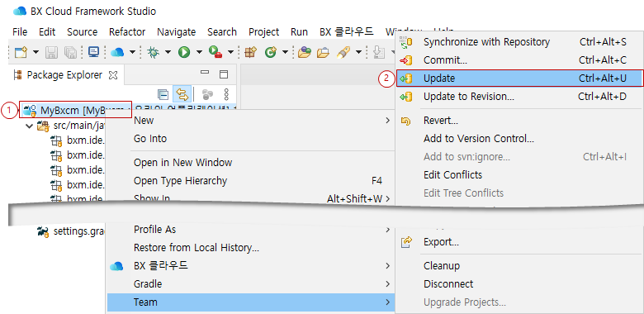Click the Debug bug toolbar icon
Screen dimensions: 644x314
pyautogui.click(x=153, y=52)
